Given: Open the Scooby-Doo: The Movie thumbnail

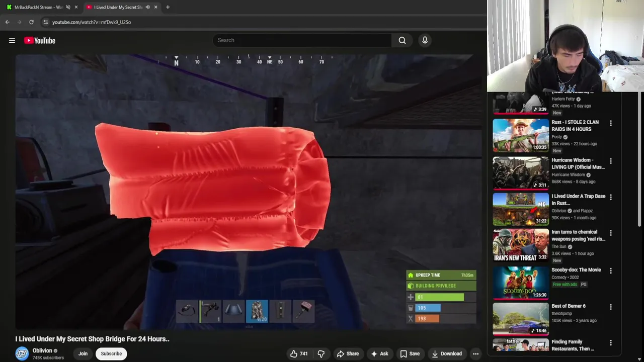Looking at the screenshot, I should [x=521, y=283].
